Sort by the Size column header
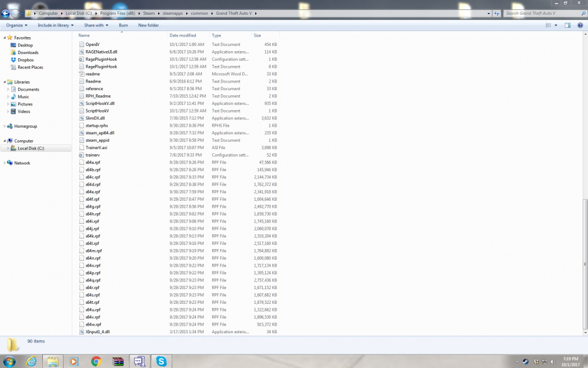Viewport: 588px width, 368px height. click(266, 35)
